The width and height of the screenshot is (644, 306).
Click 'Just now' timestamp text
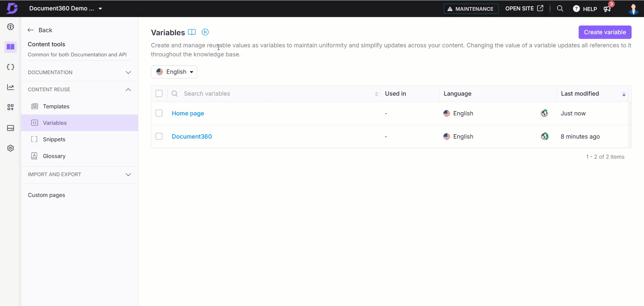[x=573, y=113]
